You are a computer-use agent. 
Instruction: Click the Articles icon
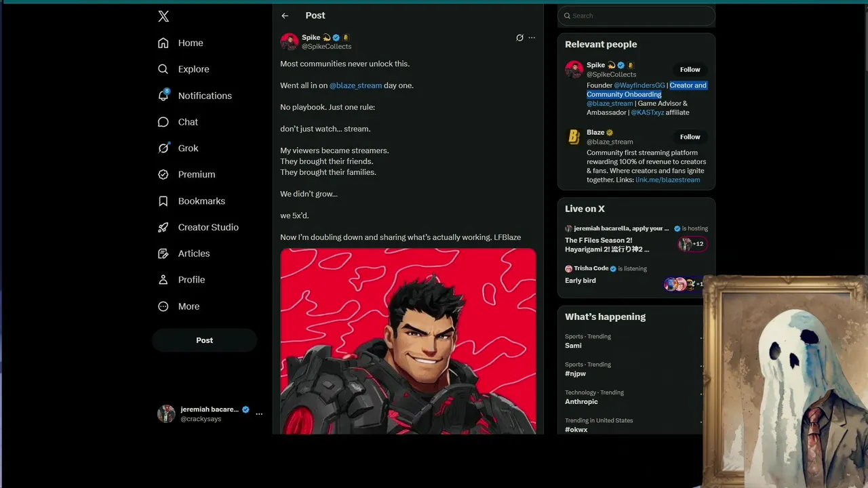[x=163, y=253]
